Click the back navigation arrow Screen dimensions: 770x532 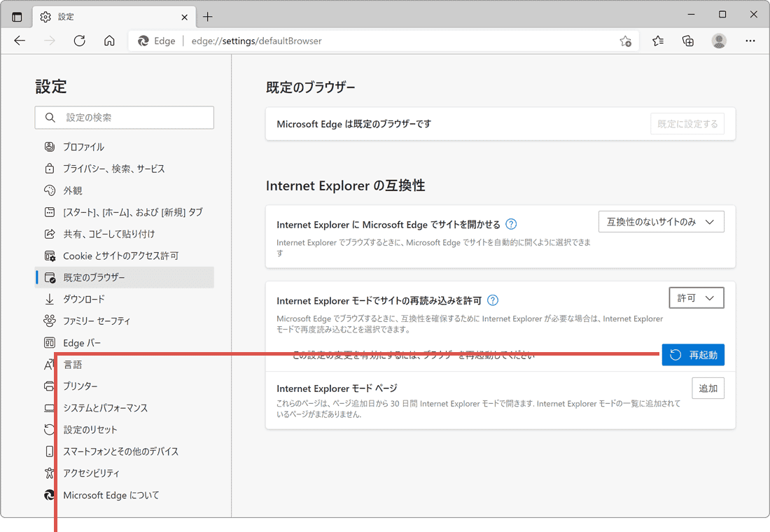[20, 41]
